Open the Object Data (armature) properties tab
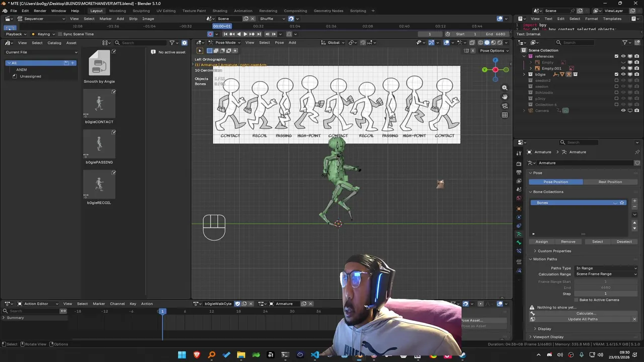 point(519,234)
